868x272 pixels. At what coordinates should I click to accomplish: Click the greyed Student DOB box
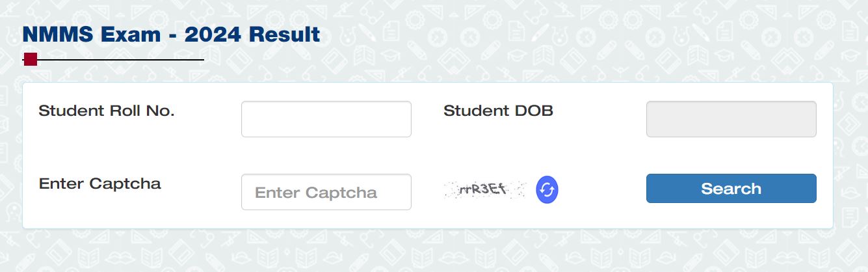click(x=731, y=119)
